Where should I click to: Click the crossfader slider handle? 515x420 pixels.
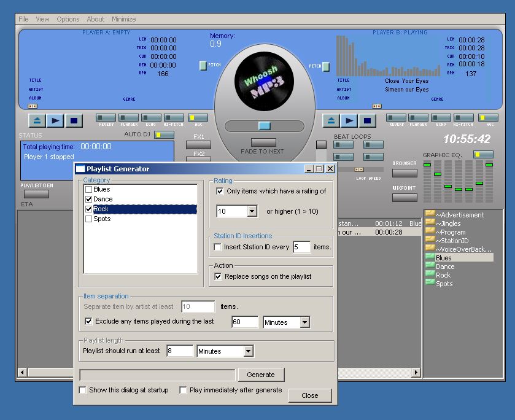(265, 125)
